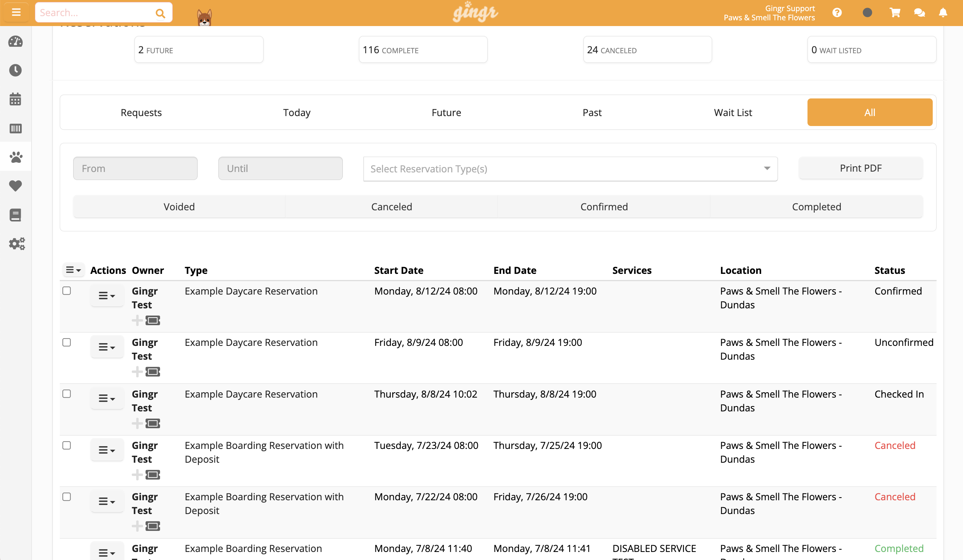
Task: Toggle the Canceled status filter
Action: (x=391, y=206)
